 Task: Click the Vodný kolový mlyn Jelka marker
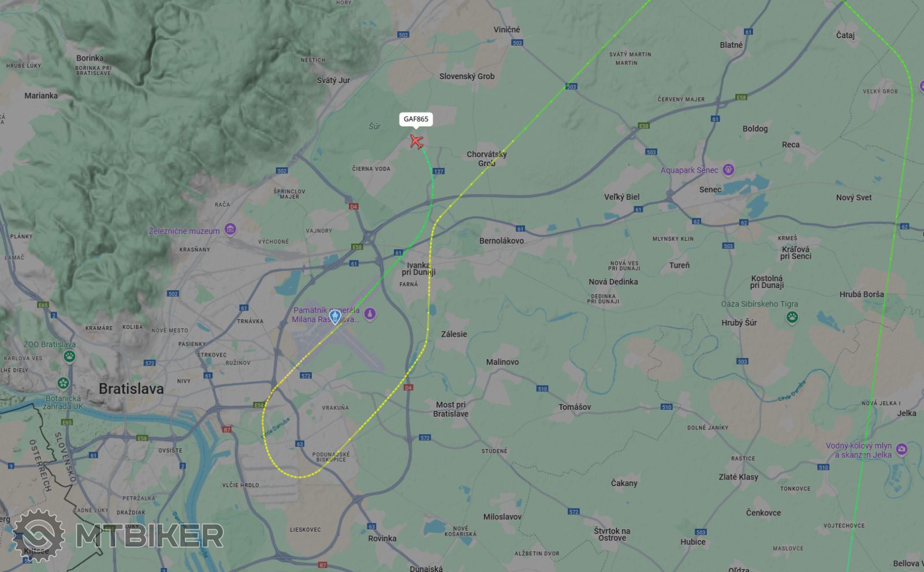(901, 450)
